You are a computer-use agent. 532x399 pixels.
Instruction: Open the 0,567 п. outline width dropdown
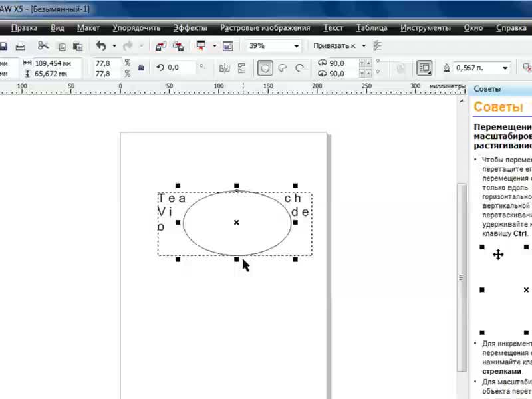click(505, 68)
